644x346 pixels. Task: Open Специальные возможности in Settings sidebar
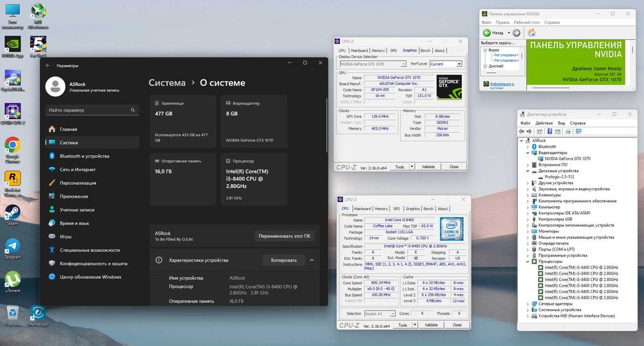[92, 250]
